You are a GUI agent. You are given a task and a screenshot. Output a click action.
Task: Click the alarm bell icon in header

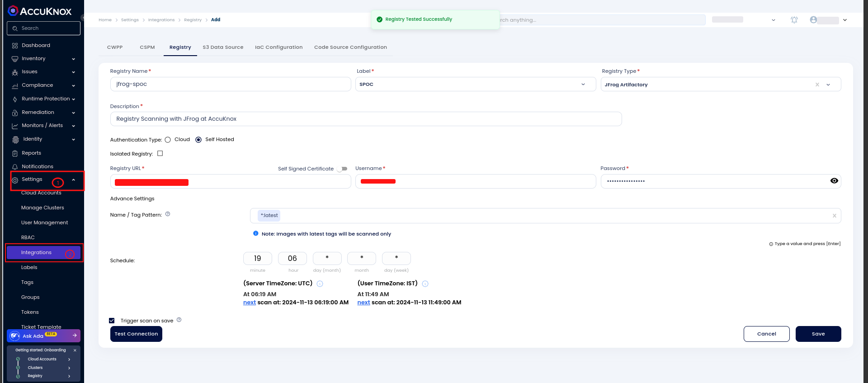[794, 20]
